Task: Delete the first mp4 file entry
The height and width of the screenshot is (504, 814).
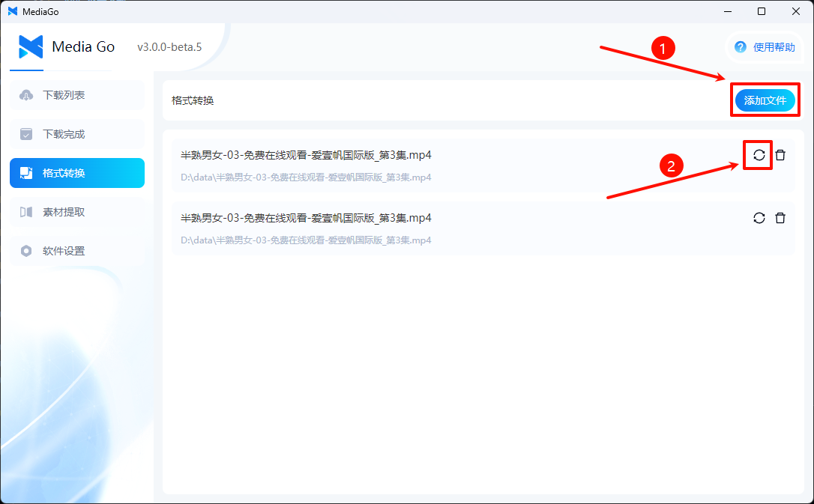Action: point(780,155)
